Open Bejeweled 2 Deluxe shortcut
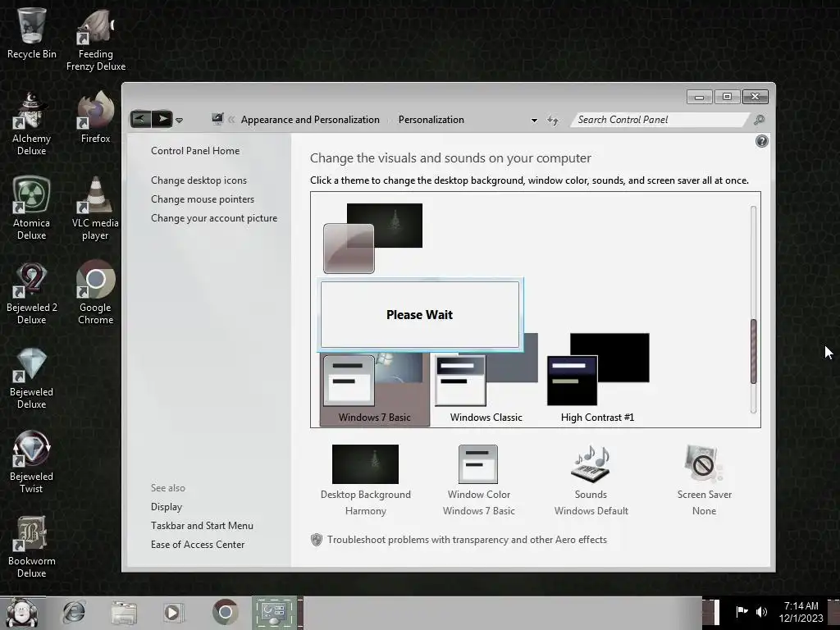Viewport: 840px width, 630px height. pyautogui.click(x=32, y=294)
